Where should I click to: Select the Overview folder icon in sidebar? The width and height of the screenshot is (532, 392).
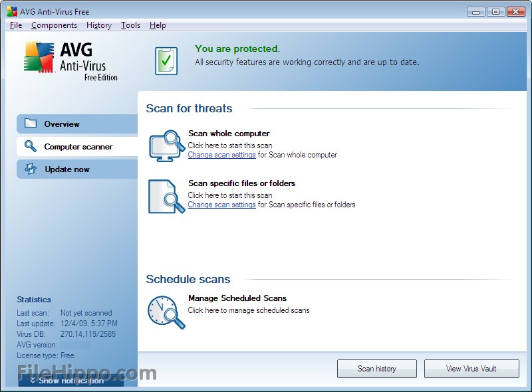(31, 124)
